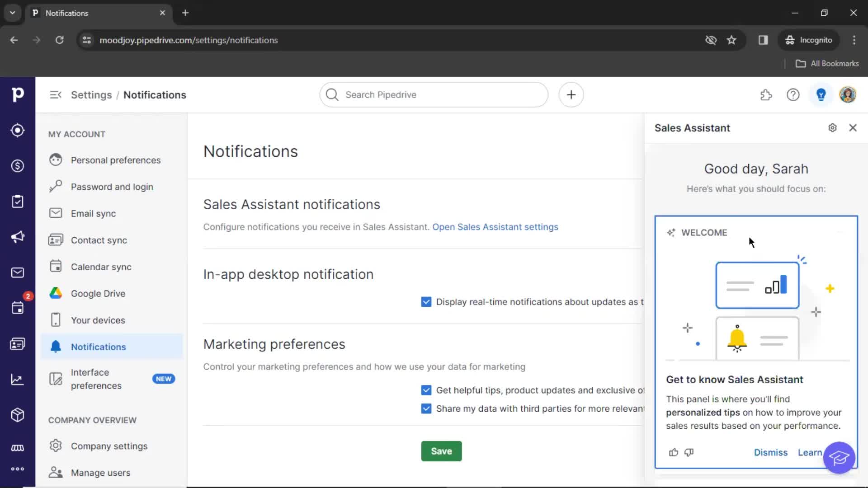
Task: Select the Reports icon in sidebar
Action: click(x=17, y=380)
